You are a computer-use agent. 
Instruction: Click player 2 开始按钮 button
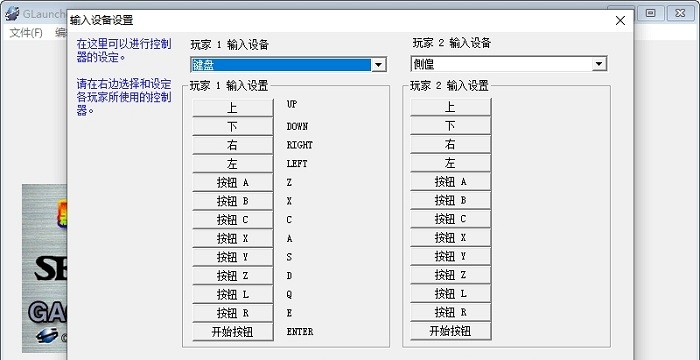pyautogui.click(x=450, y=331)
